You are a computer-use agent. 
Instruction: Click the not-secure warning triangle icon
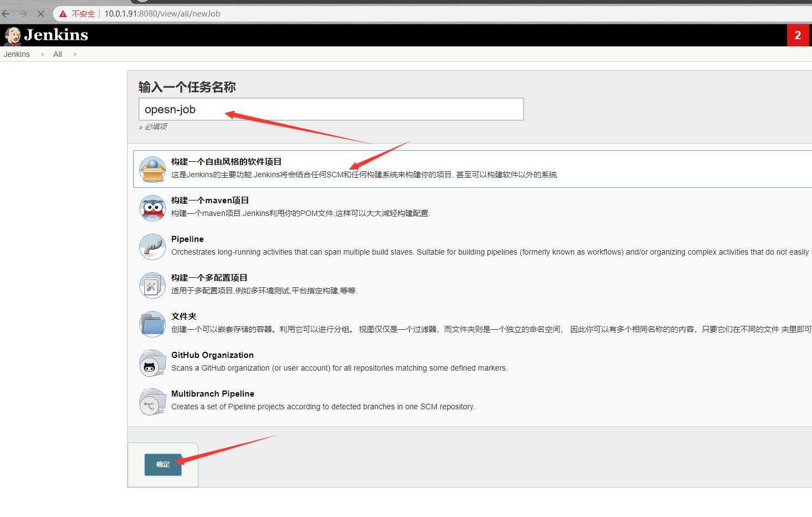point(63,14)
